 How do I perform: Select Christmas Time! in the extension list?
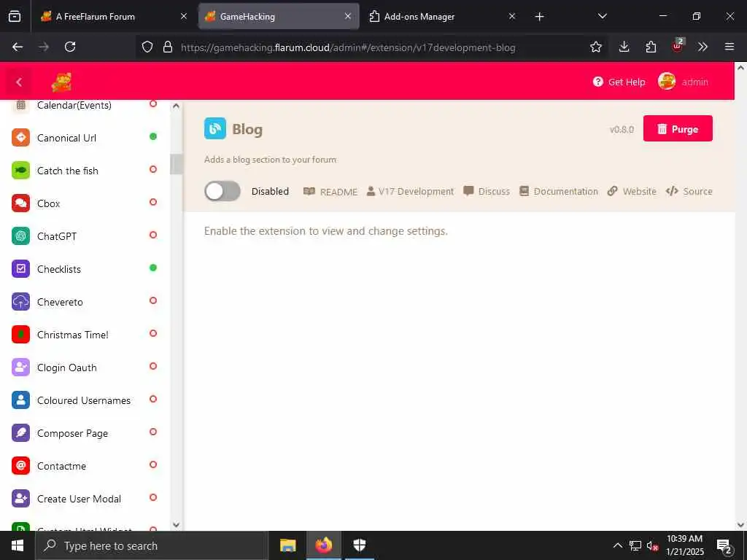tap(85, 335)
